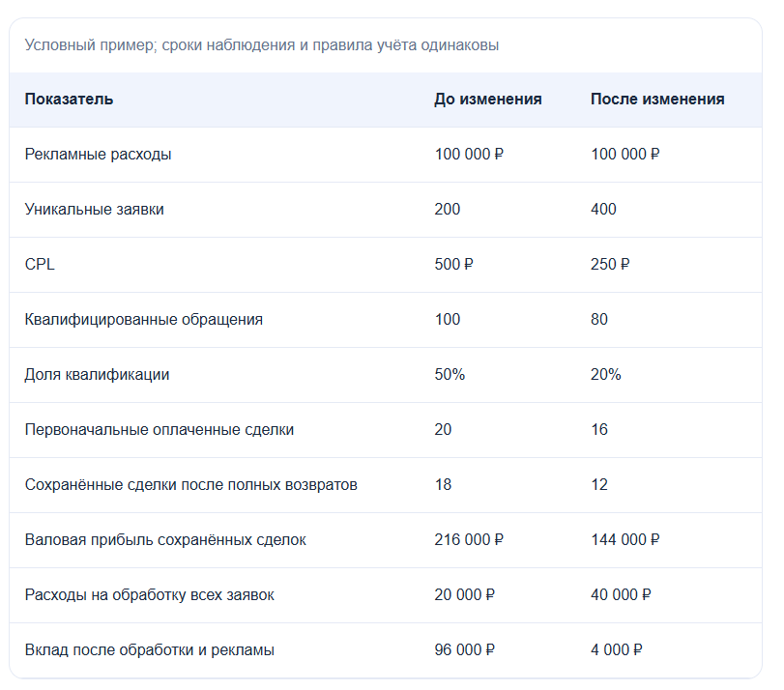Select 'Рекламные расходы' value under 'После изменения'
The height and width of the screenshot is (690, 784).
pyautogui.click(x=625, y=154)
